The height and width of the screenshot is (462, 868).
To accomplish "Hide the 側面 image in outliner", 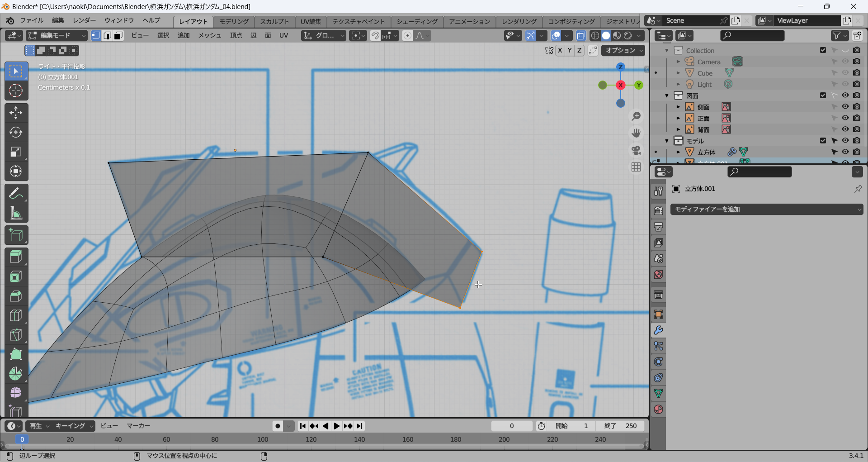I will pos(845,107).
